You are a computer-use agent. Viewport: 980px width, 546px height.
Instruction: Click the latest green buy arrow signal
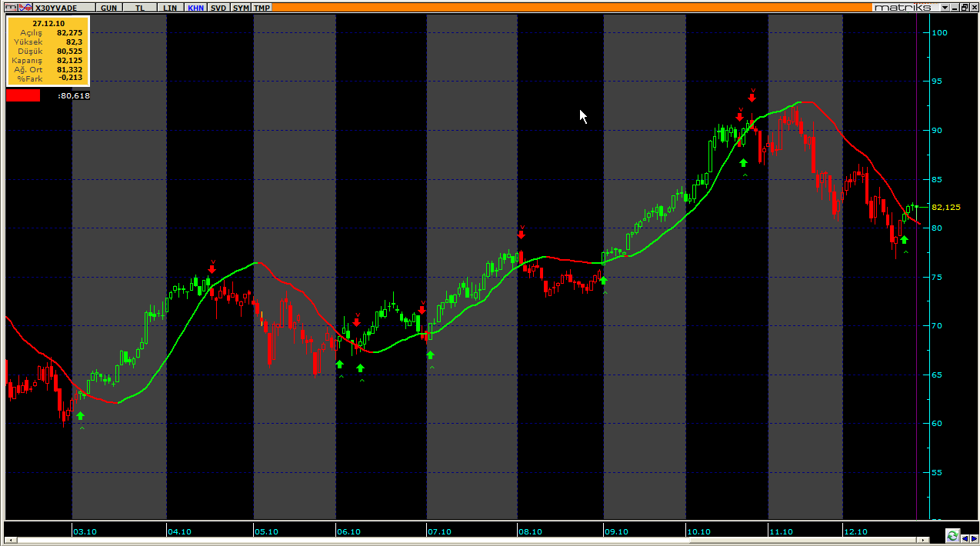905,240
